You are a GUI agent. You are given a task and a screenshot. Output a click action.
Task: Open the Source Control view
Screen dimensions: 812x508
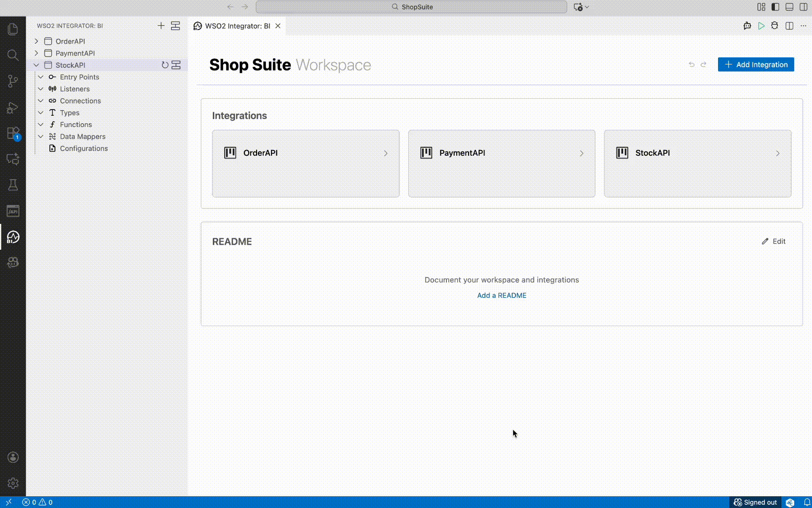pyautogui.click(x=13, y=81)
